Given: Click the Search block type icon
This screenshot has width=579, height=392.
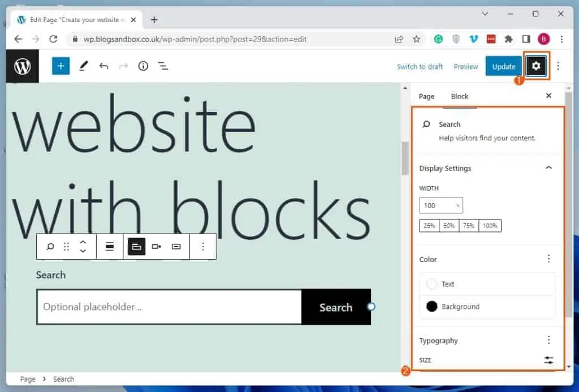Looking at the screenshot, I should click(x=50, y=247).
